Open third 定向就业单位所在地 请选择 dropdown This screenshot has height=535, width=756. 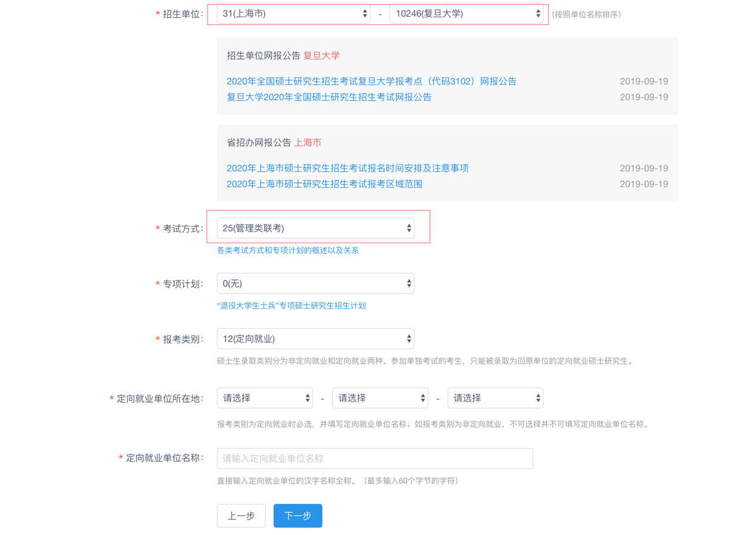(495, 398)
